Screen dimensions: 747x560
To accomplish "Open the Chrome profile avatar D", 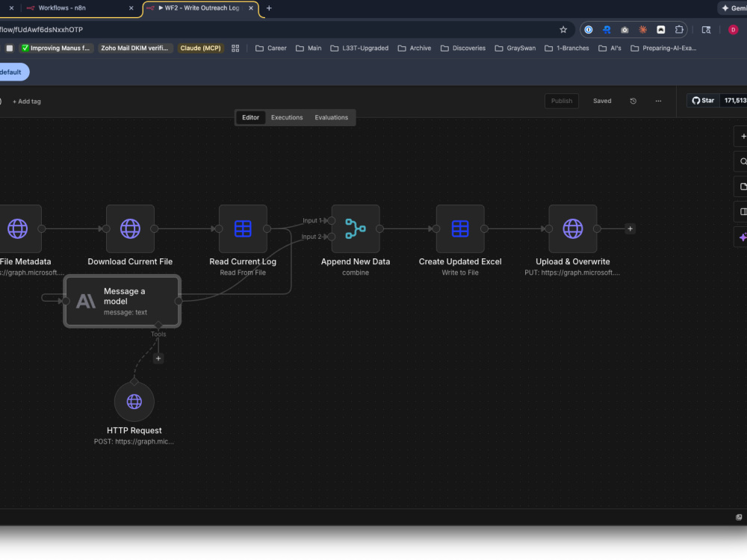I will (x=734, y=30).
